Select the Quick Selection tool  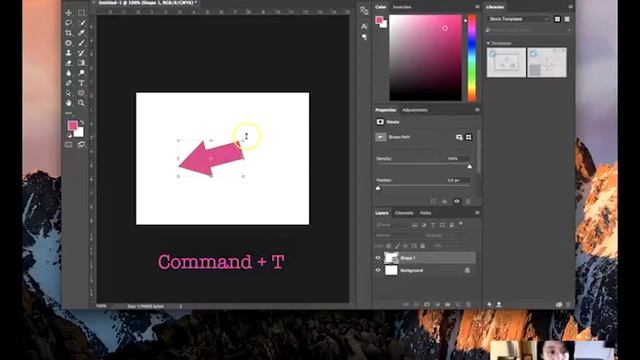click(x=81, y=23)
